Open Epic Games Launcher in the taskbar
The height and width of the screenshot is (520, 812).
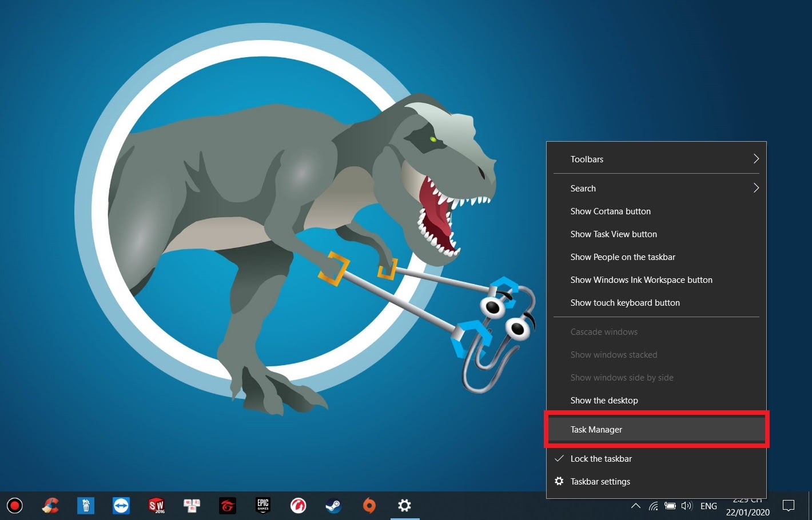pos(263,506)
